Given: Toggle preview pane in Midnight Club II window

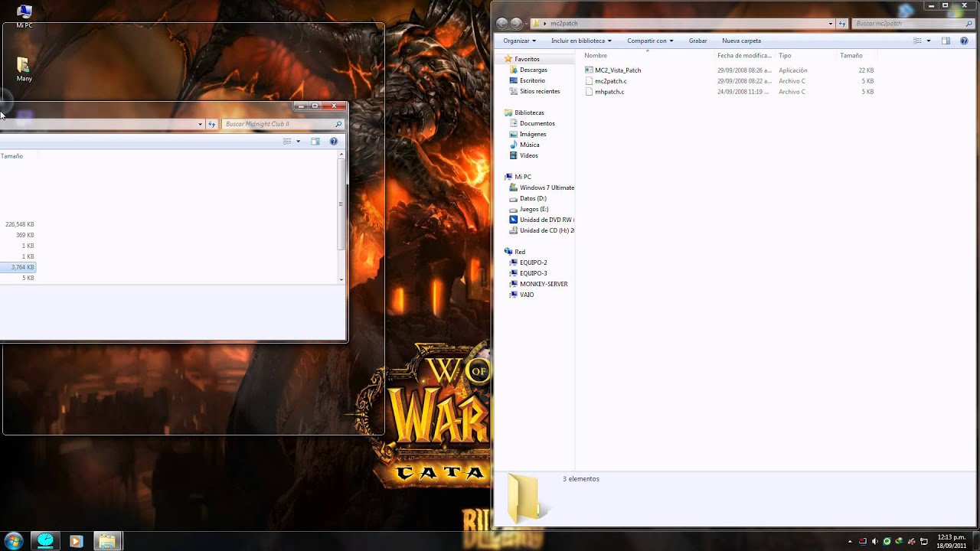Looking at the screenshot, I should [315, 142].
